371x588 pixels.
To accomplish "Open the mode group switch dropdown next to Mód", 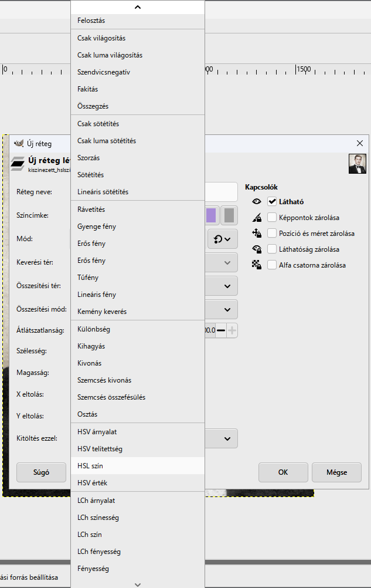I will (x=222, y=239).
